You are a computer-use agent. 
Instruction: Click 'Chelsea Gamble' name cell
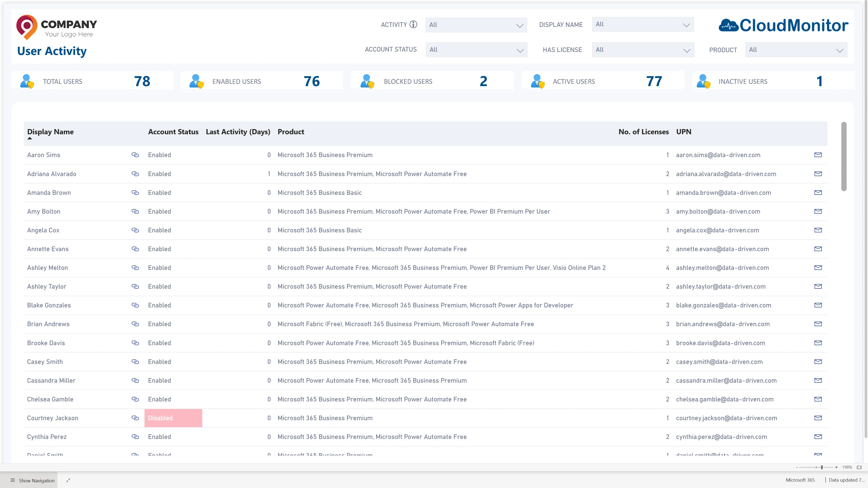(x=50, y=399)
